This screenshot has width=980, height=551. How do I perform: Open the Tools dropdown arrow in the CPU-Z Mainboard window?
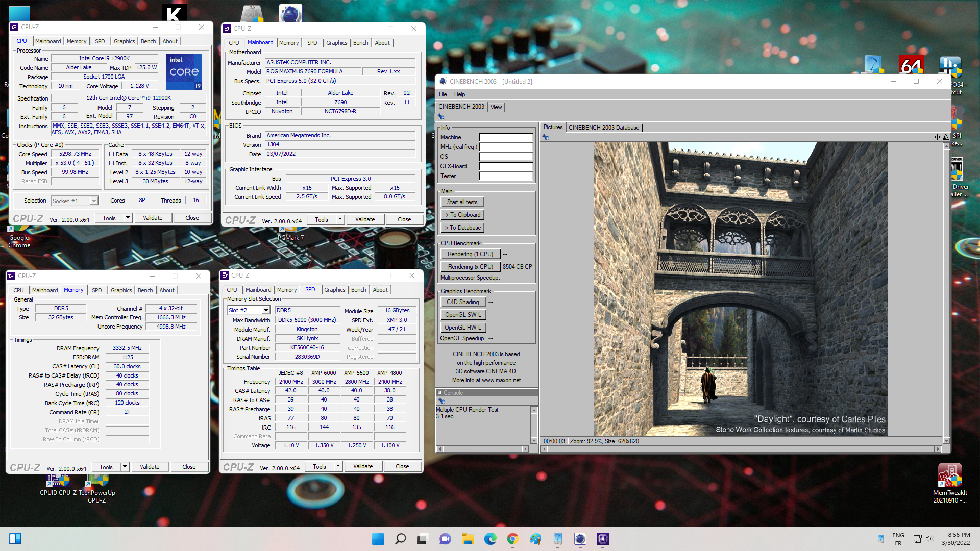340,219
